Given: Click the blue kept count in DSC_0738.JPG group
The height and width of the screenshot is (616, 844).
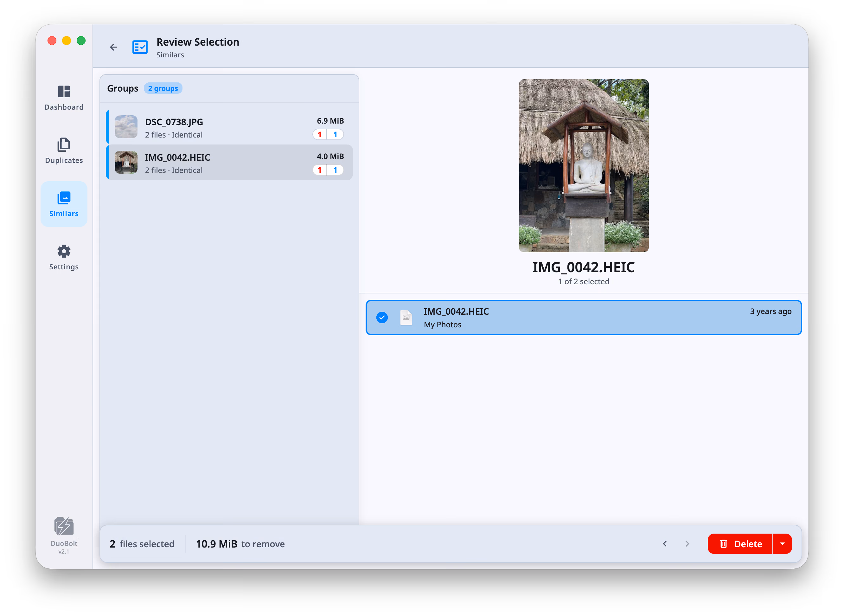Looking at the screenshot, I should [335, 135].
